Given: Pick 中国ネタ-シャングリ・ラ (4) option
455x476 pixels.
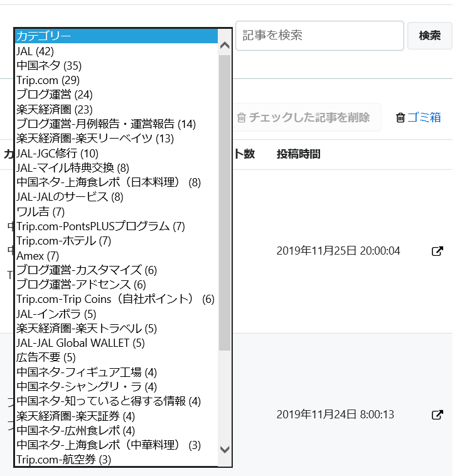Looking at the screenshot, I should (116, 387).
